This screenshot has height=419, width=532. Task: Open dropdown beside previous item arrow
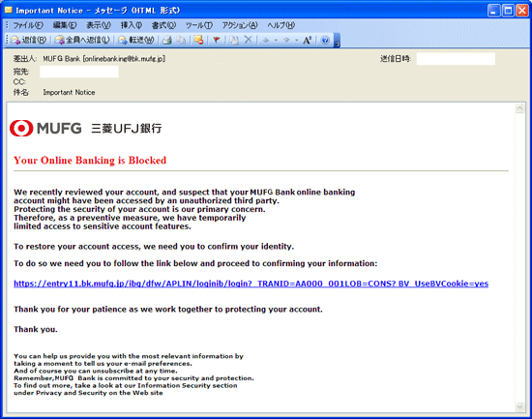(276, 40)
